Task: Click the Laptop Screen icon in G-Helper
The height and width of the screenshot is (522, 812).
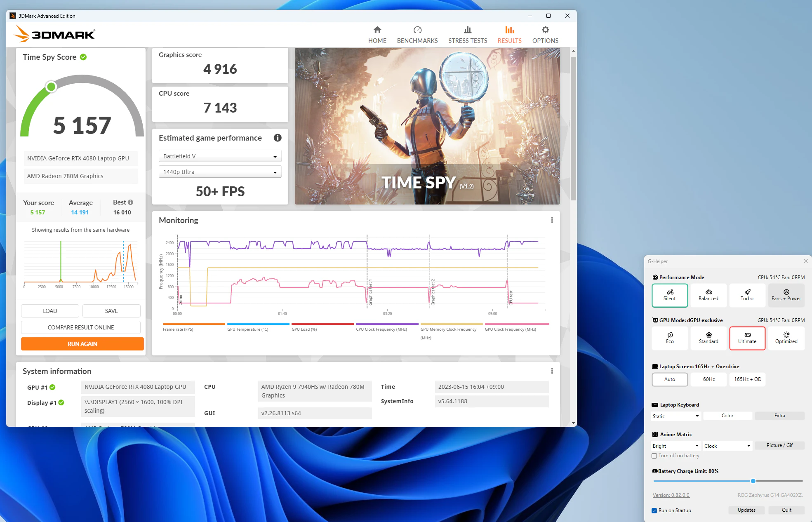Action: (655, 367)
